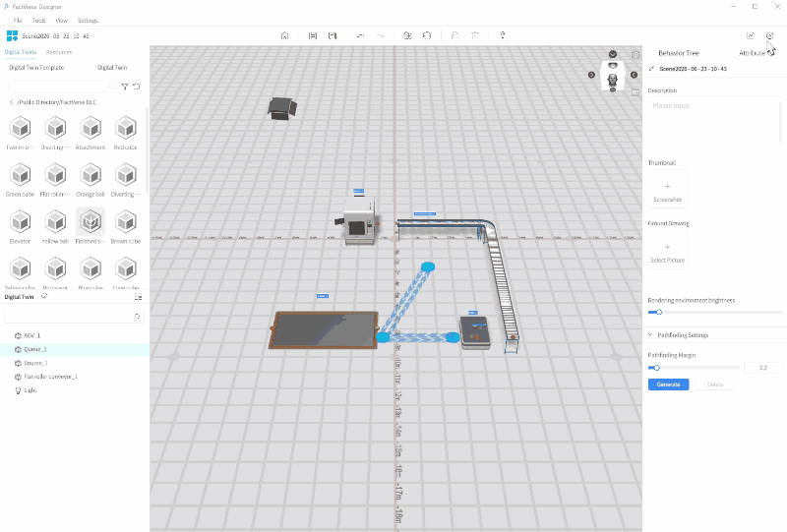Viewport: 787px width, 532px height.
Task: Click the undo arrow in the toolbar
Action: (x=360, y=35)
